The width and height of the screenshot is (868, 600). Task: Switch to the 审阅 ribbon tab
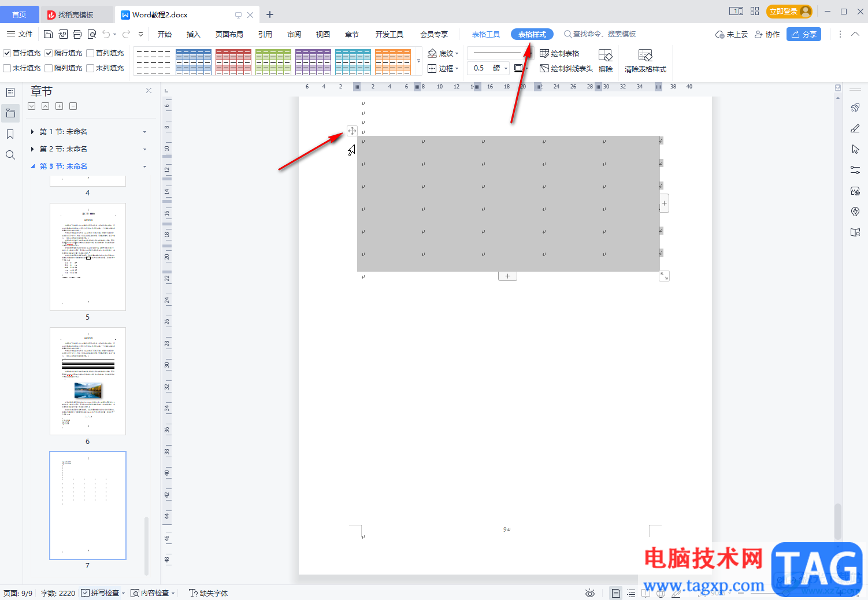pos(294,34)
